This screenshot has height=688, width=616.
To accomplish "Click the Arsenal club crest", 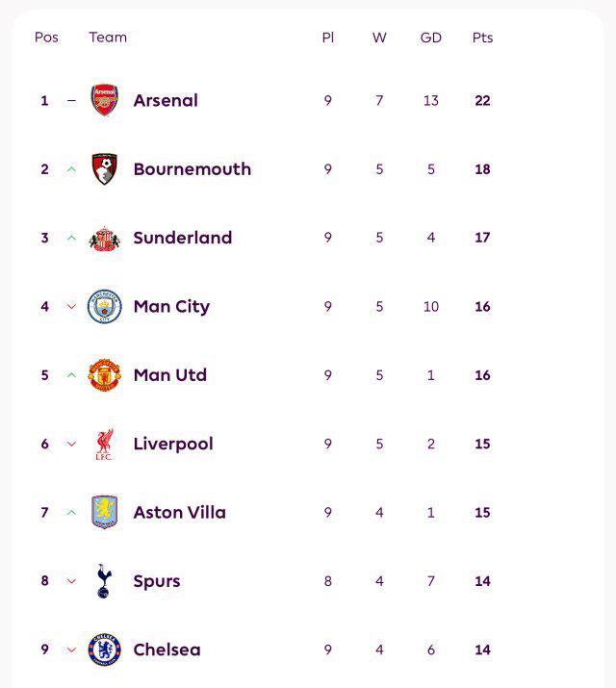I will click(104, 100).
